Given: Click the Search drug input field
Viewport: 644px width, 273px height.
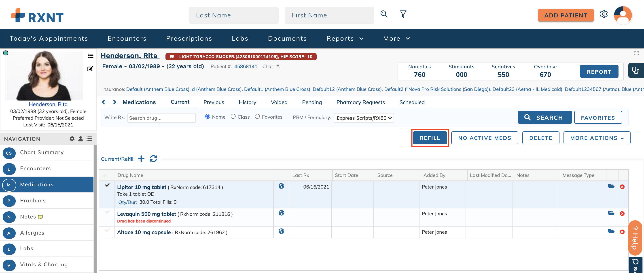Looking at the screenshot, I should (x=161, y=118).
